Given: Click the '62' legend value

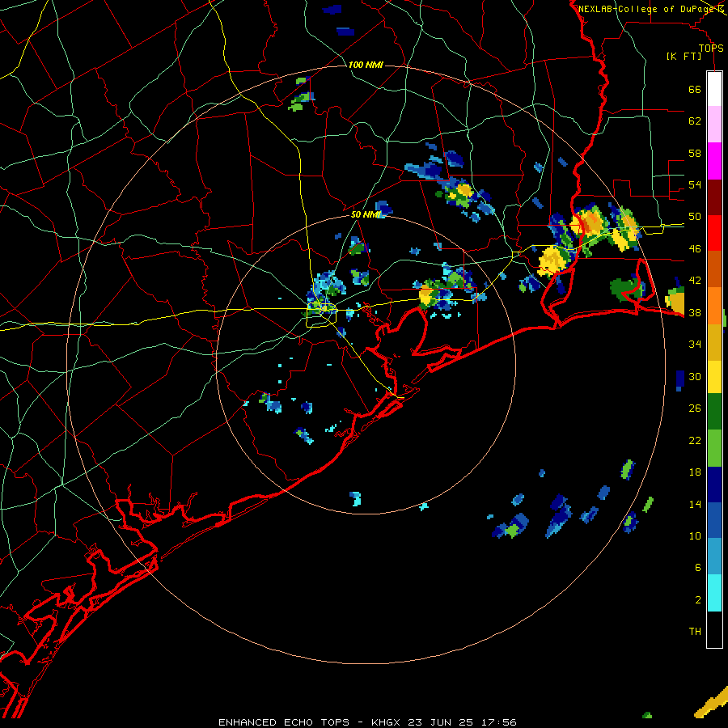Looking at the screenshot, I should (x=695, y=121).
